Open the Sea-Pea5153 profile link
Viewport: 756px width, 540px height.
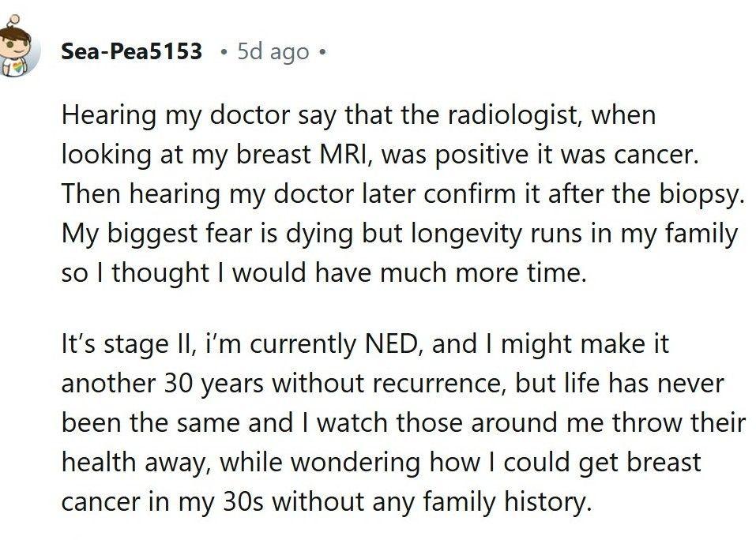tap(131, 52)
